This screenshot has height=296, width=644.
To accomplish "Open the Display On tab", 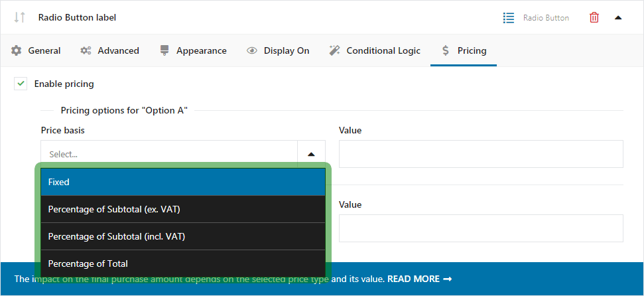I will coord(278,50).
